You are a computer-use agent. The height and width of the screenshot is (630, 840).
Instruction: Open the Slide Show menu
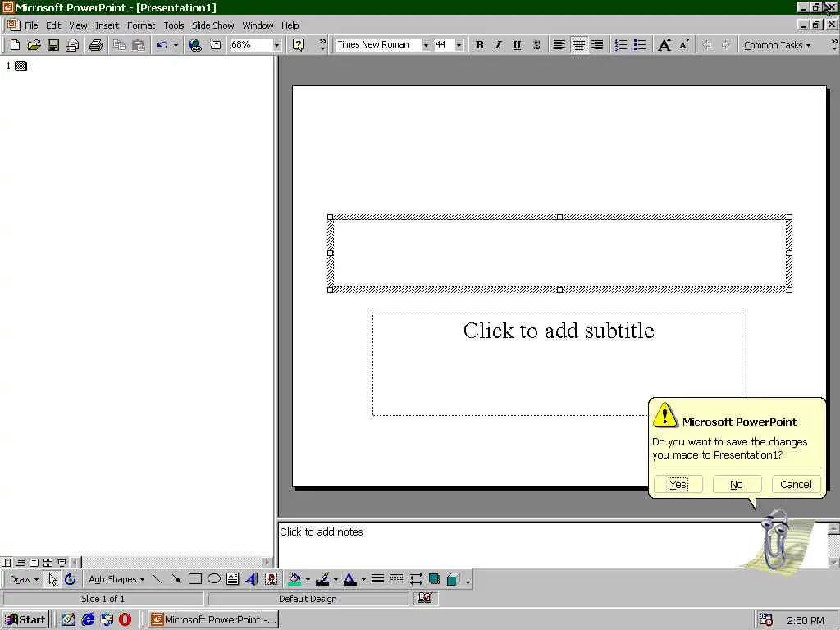(x=212, y=25)
